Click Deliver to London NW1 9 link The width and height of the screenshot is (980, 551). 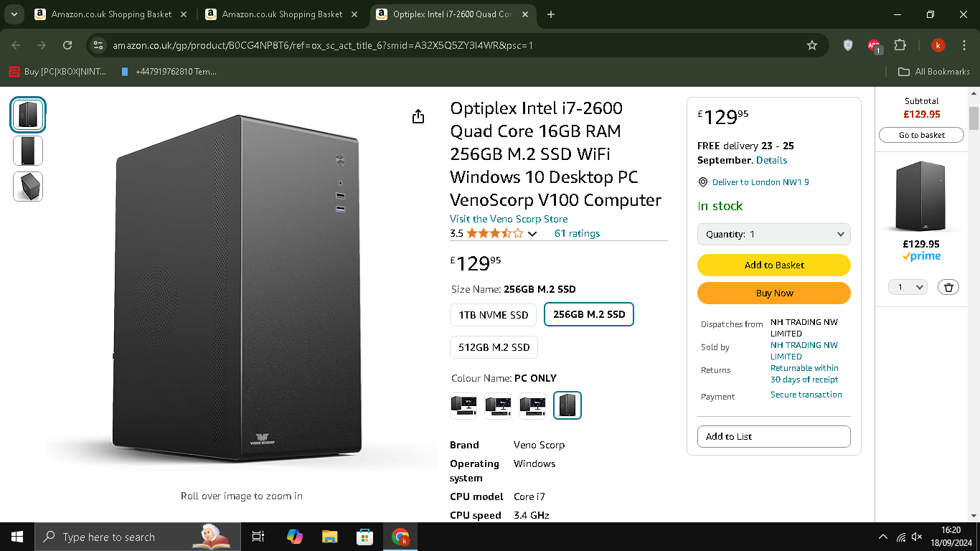pos(760,182)
